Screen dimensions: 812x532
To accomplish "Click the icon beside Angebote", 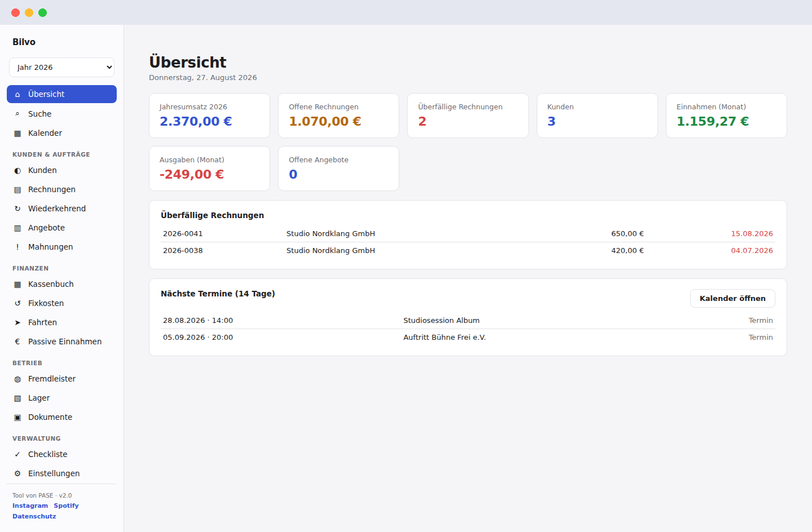I will click(x=17, y=228).
